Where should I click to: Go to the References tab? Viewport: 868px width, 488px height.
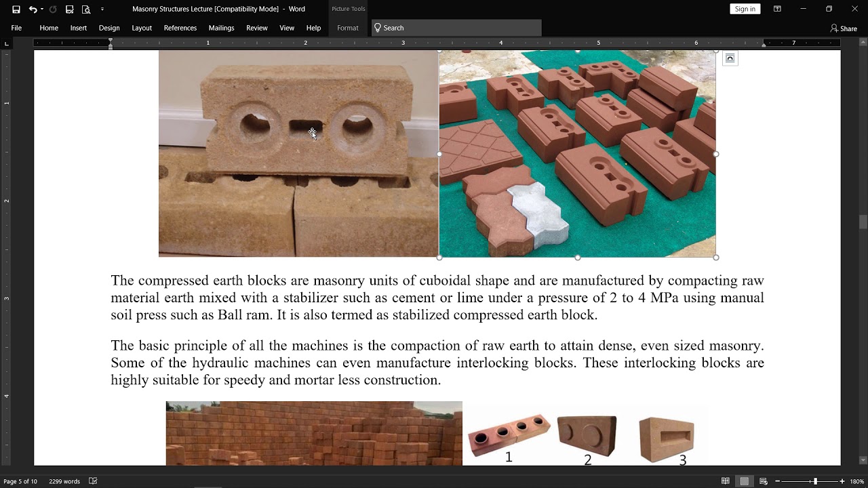180,28
